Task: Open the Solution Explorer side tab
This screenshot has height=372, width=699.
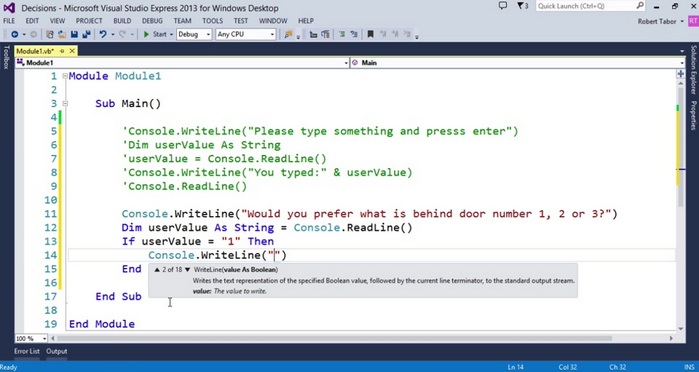Action: click(x=693, y=70)
